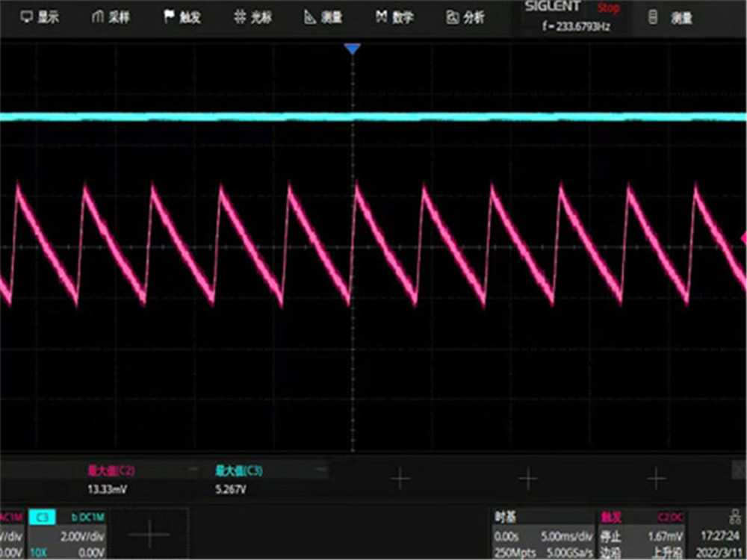747x560 pixels.
Task: Open the 数学 (Math) menu
Action: point(394,17)
